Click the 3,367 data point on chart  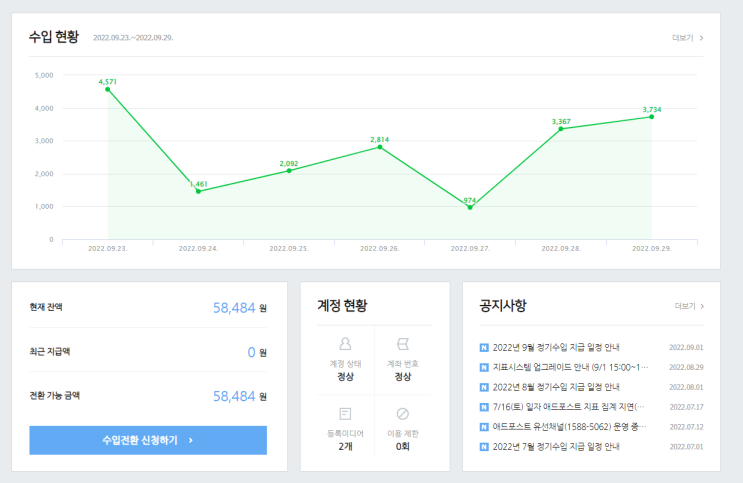click(561, 129)
